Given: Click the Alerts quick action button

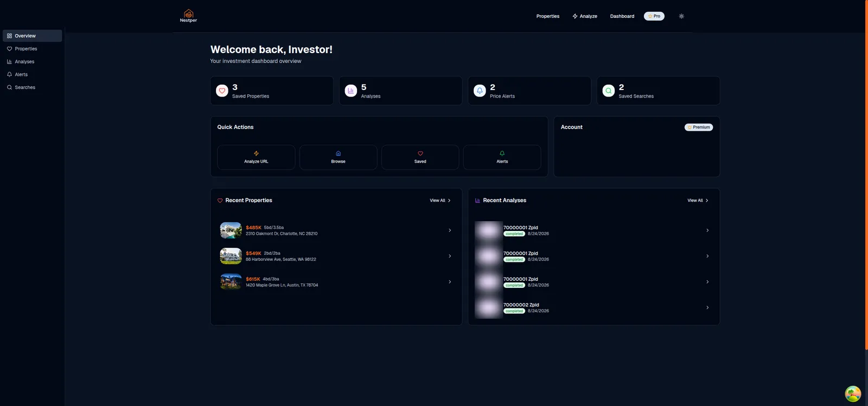Looking at the screenshot, I should pyautogui.click(x=502, y=157).
